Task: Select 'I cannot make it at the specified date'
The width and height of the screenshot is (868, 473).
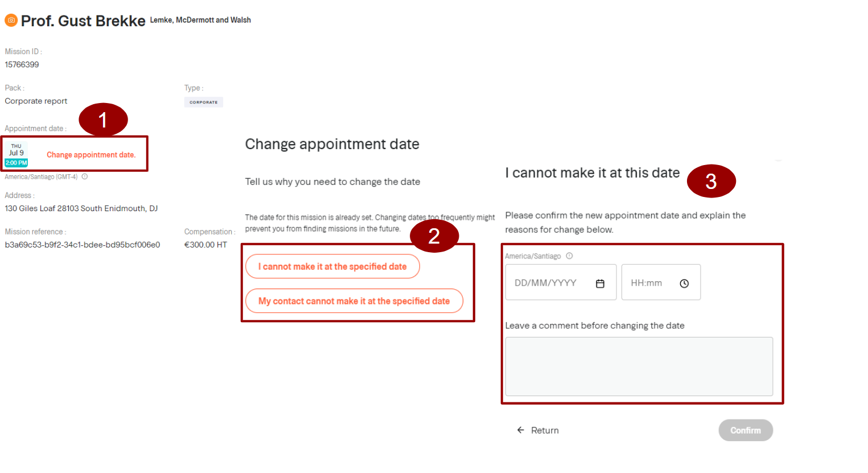Action: coord(332,266)
